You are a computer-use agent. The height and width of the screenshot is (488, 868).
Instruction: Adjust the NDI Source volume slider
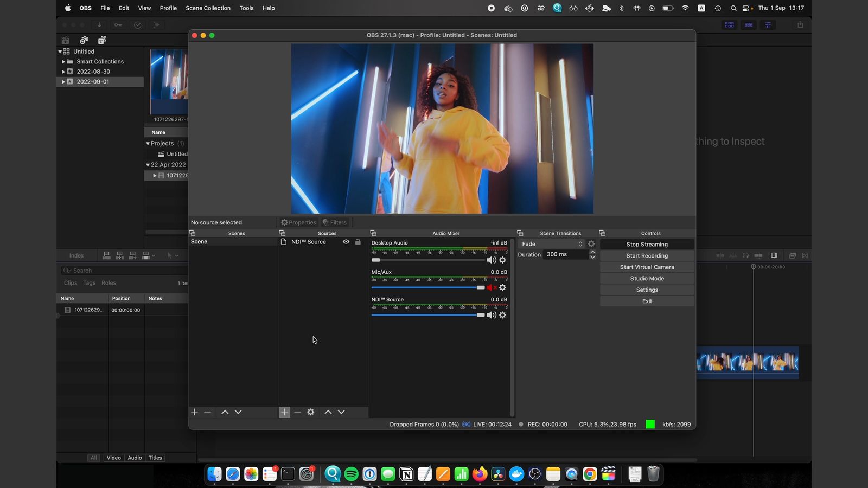(480, 315)
